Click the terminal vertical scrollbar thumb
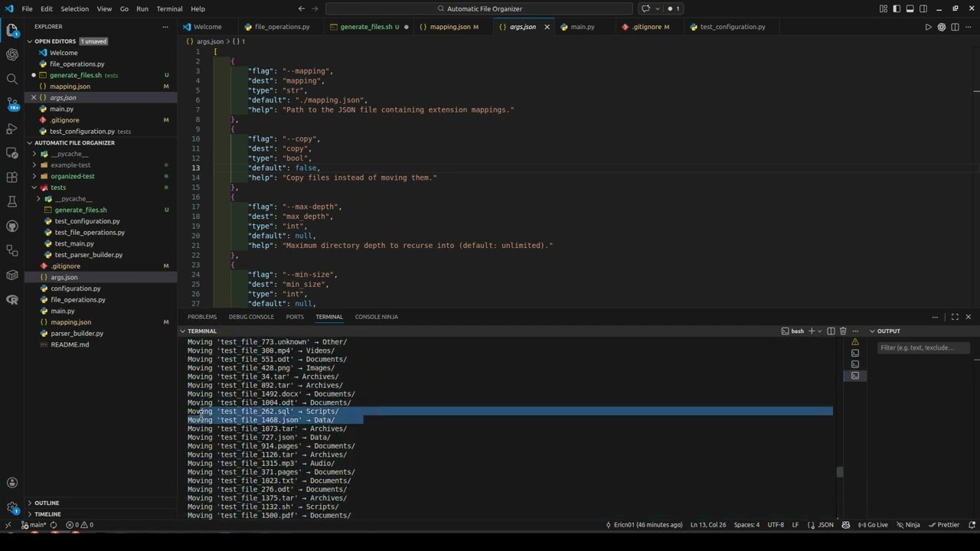The width and height of the screenshot is (980, 551). [x=840, y=472]
